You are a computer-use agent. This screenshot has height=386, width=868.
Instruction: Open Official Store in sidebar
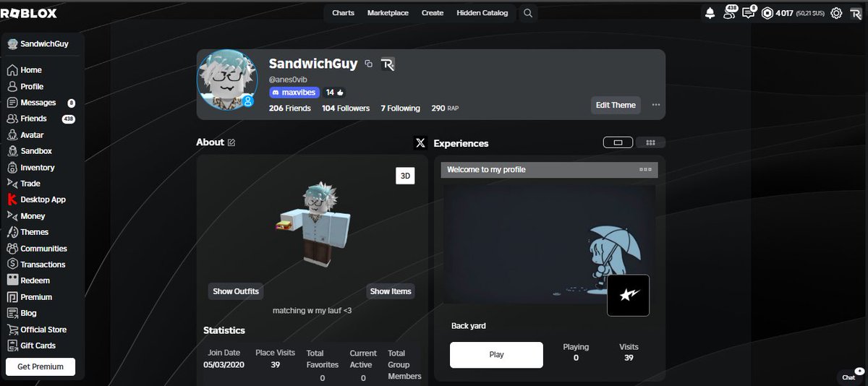(37, 330)
